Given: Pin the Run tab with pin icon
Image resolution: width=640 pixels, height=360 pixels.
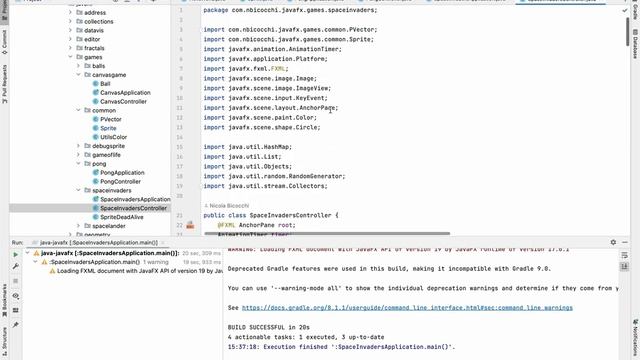Looking at the screenshot, I should [x=16, y=325].
